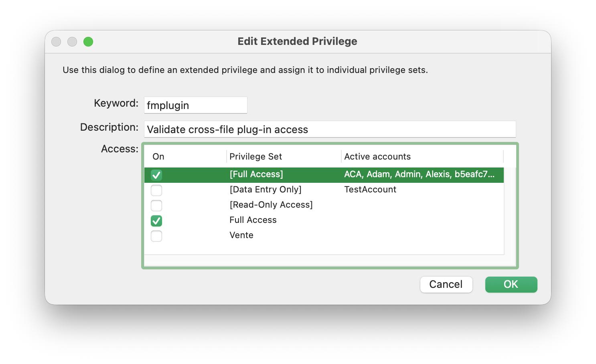
Task: Sort by the Privilege Set column header
Action: 255,156
